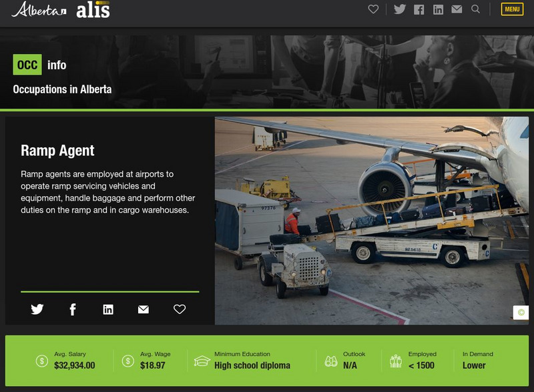Share the page on Twitter via header
This screenshot has height=392, width=534.
[x=400, y=9]
